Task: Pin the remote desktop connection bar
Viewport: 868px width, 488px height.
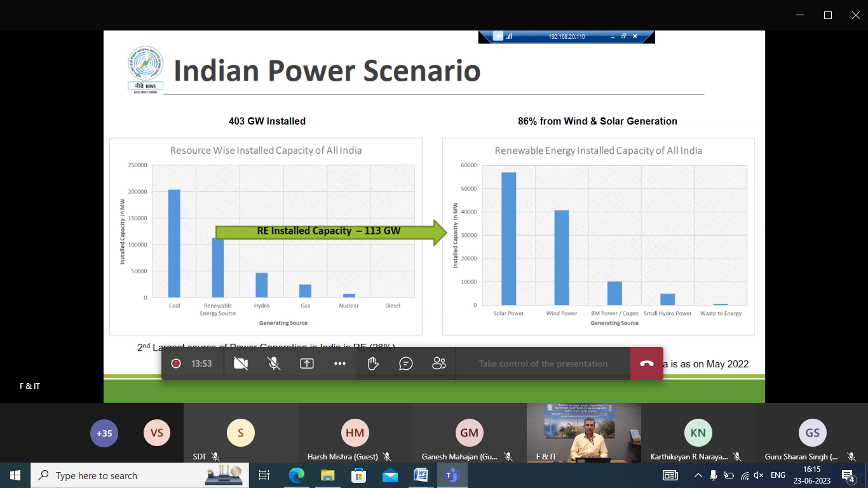Action: click(498, 36)
